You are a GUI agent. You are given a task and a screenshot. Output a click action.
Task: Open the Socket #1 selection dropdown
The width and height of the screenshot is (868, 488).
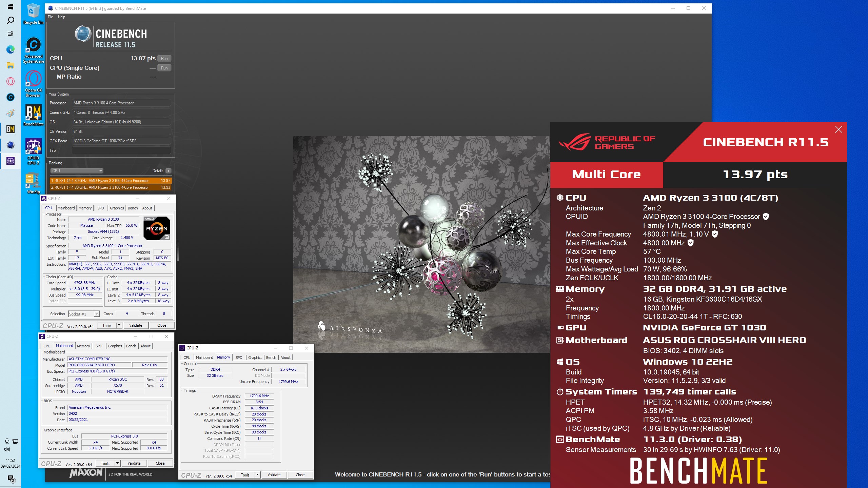pyautogui.click(x=84, y=314)
